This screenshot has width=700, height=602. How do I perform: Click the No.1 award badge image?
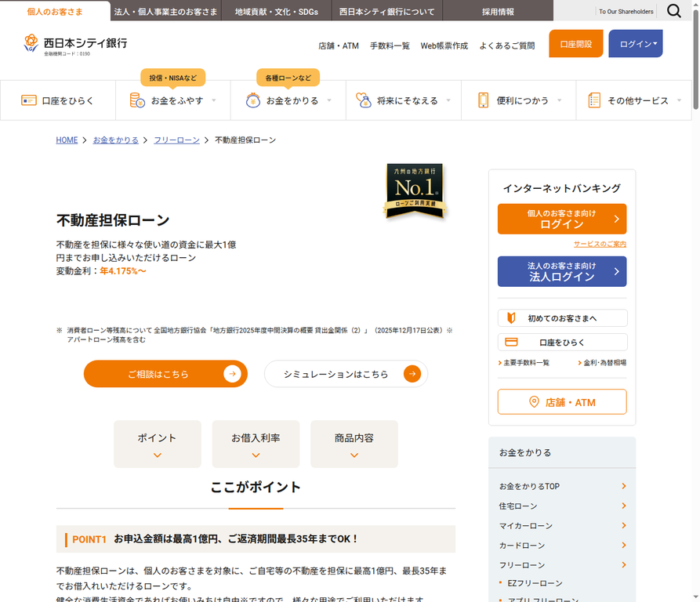pos(415,191)
